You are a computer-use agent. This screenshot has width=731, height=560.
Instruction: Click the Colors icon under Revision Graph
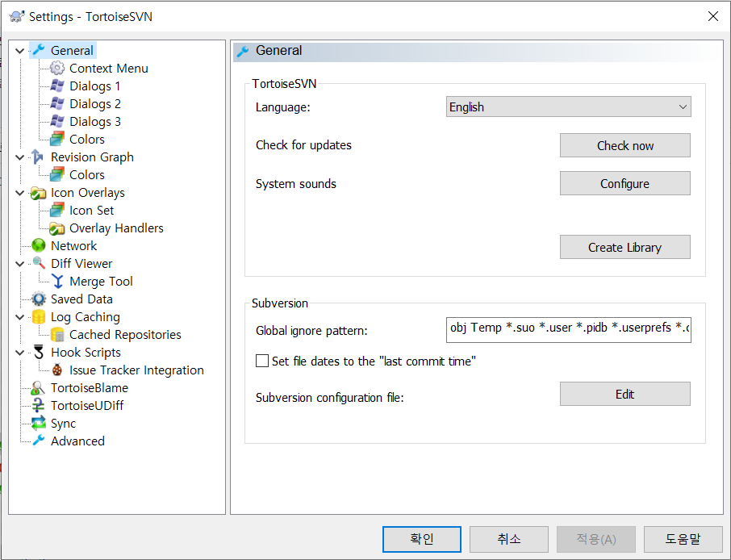point(56,174)
